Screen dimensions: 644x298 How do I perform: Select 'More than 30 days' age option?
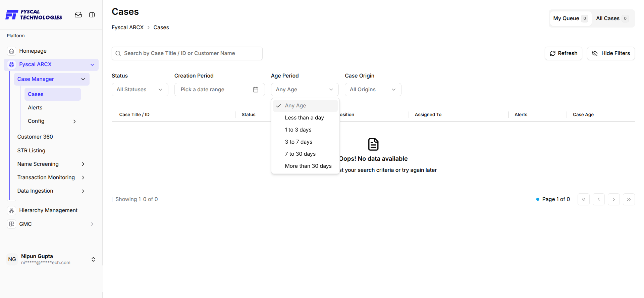305,166
